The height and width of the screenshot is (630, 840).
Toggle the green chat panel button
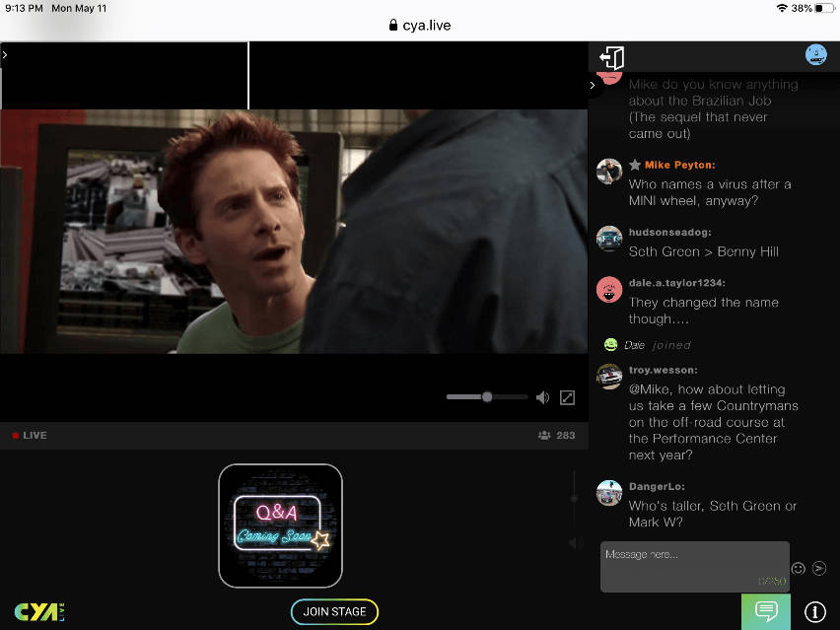click(x=766, y=611)
